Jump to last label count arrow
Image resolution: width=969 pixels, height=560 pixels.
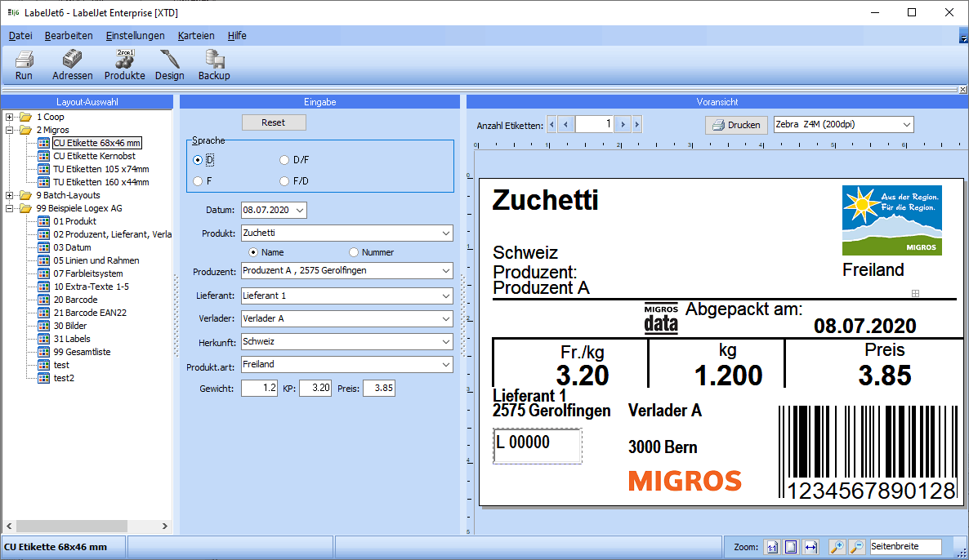(637, 125)
